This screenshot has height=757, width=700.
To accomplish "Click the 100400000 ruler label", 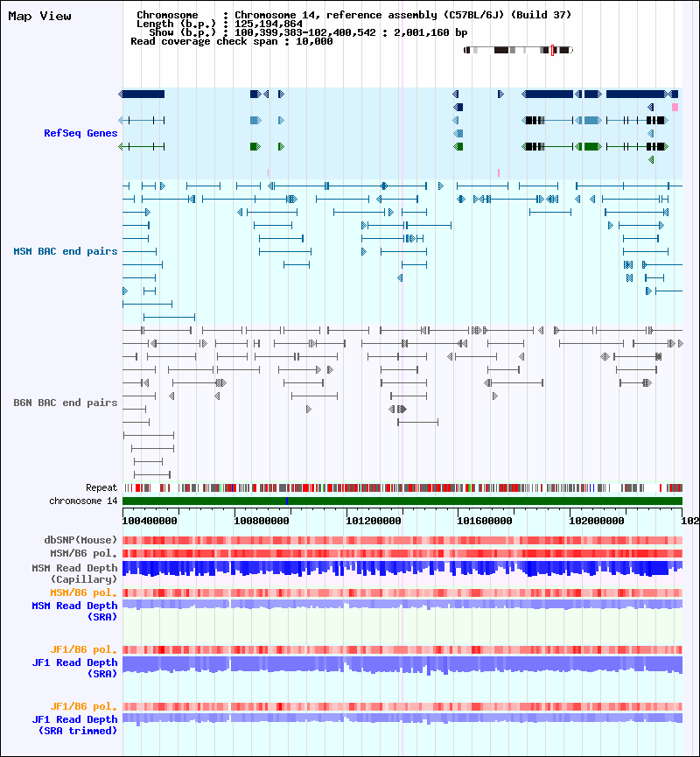I will [150, 521].
